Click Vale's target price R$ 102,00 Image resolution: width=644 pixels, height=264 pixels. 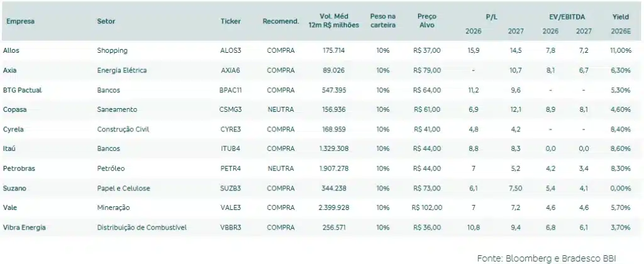pos(427,207)
